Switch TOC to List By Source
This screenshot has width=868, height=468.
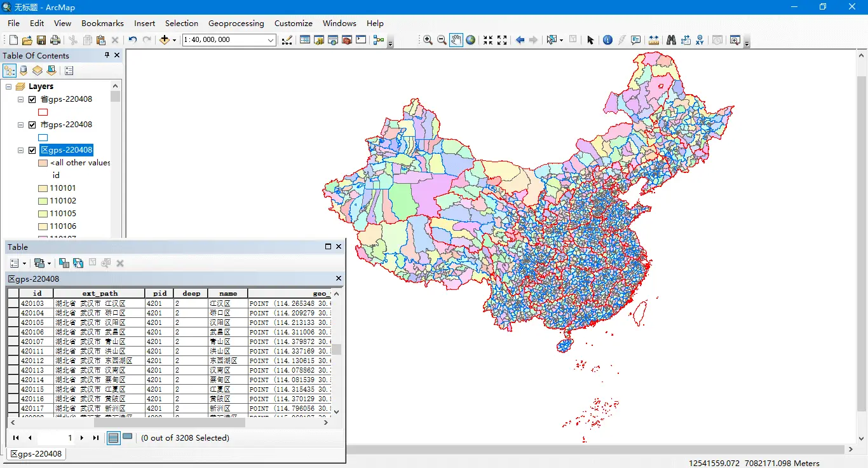(24, 71)
